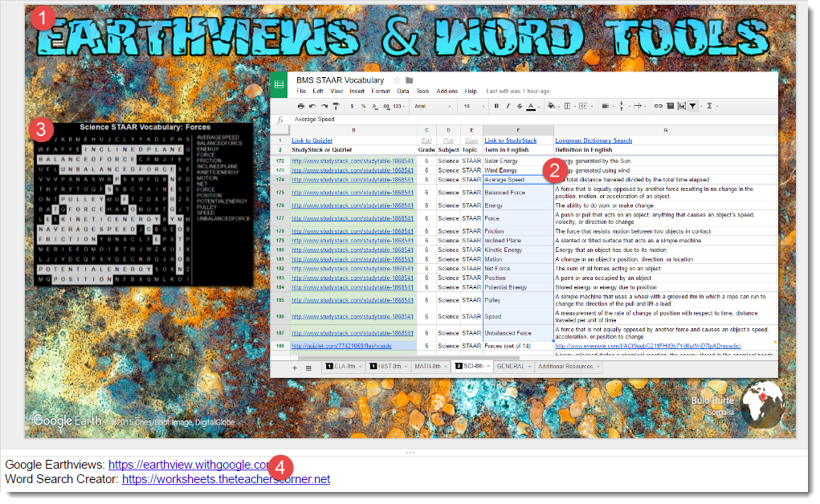The width and height of the screenshot is (820, 504).
Task: Click the Undo arrow
Action: pyautogui.click(x=312, y=106)
